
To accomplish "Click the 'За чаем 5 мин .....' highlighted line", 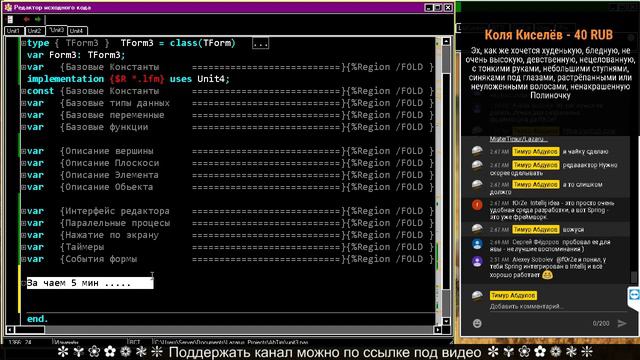I will click(x=90, y=283).
